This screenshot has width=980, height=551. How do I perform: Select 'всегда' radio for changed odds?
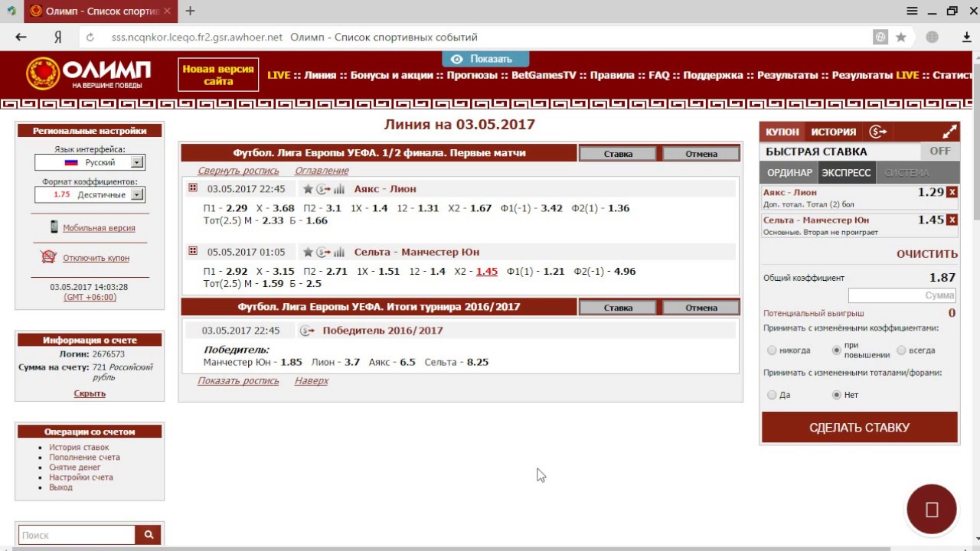click(x=901, y=350)
